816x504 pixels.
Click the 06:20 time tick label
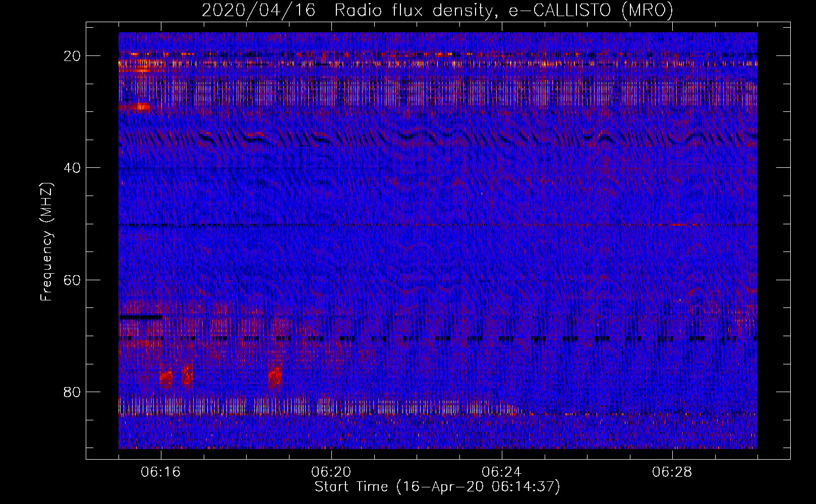331,472
